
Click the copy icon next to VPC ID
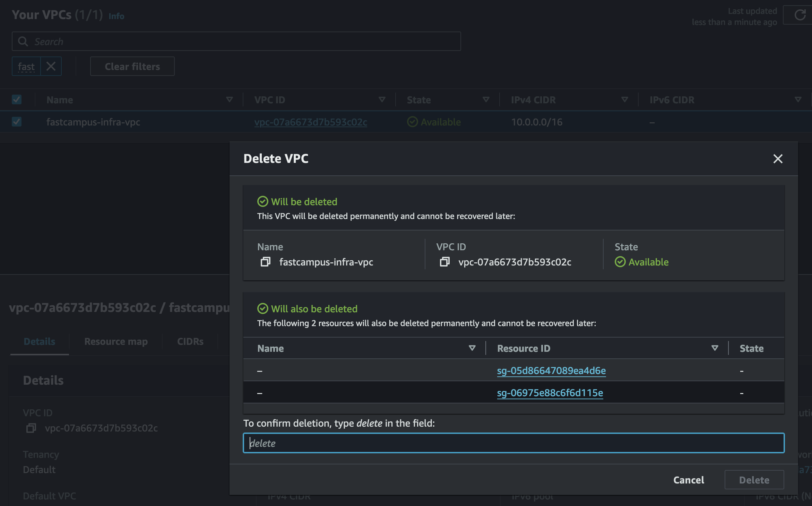point(444,261)
